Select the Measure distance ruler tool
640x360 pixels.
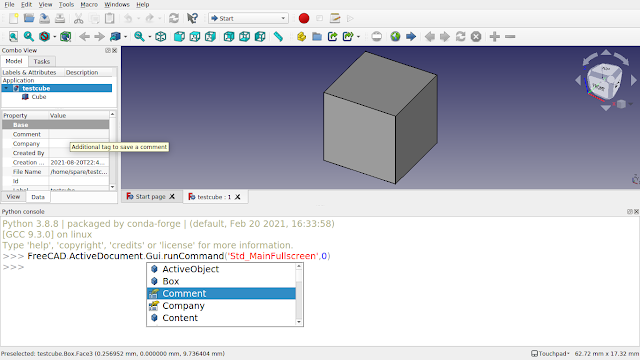coord(278,37)
